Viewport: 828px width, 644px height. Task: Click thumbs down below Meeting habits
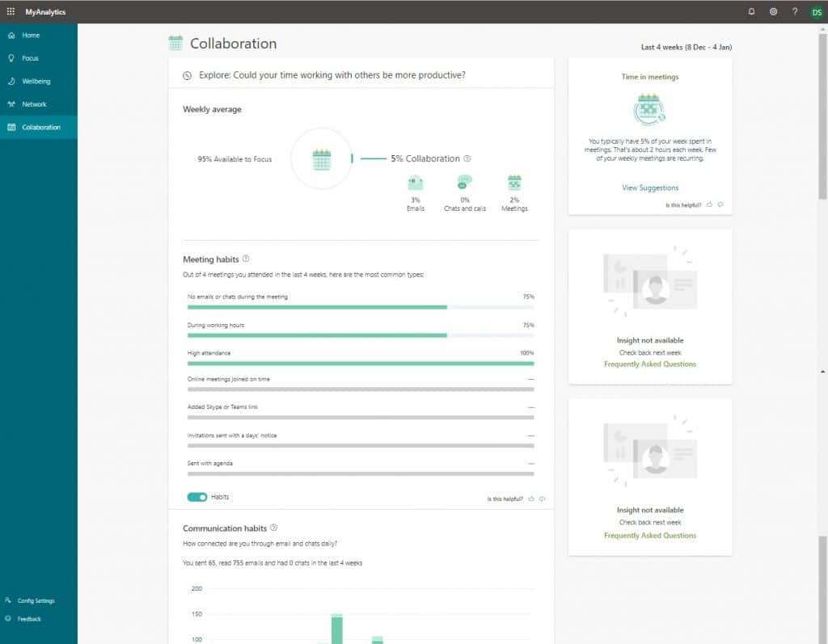point(542,499)
